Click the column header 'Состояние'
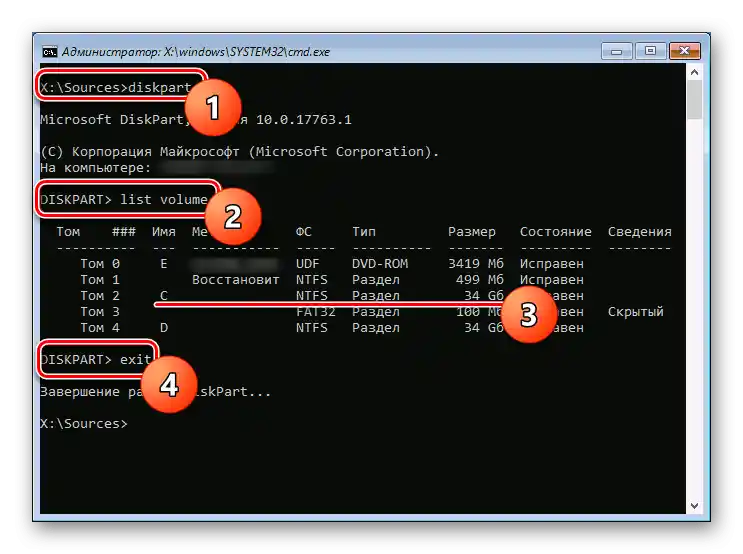This screenshot has width=743, height=554. (555, 232)
